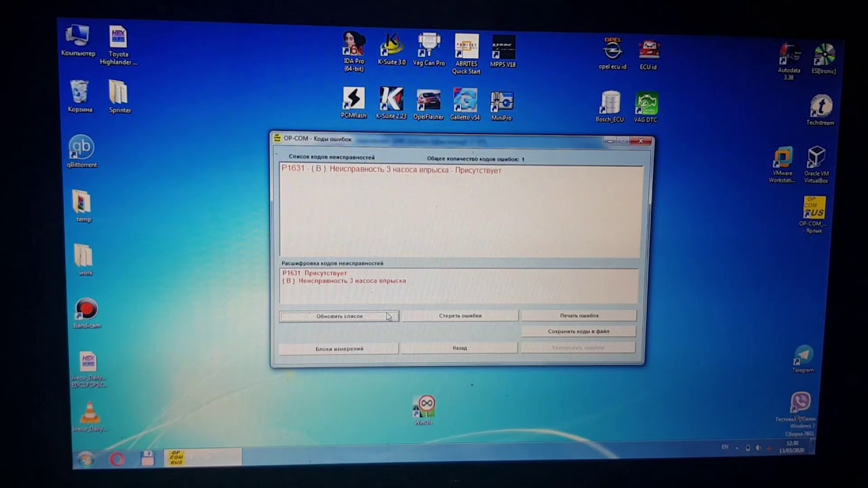Launch K-Suite 3.0 shortcut
This screenshot has height=488, width=868.
tap(391, 49)
